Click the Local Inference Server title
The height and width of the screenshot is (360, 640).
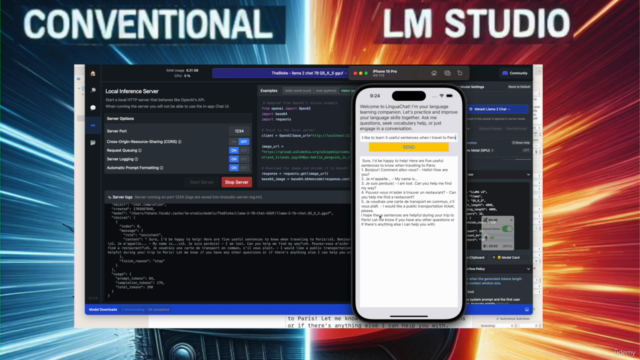pyautogui.click(x=132, y=91)
